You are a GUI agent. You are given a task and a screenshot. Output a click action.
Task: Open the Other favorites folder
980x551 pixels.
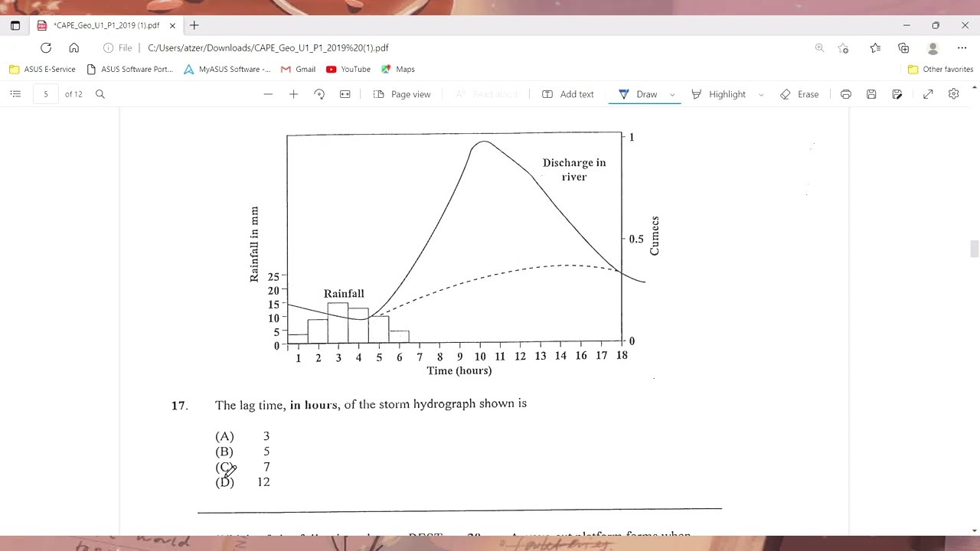940,69
